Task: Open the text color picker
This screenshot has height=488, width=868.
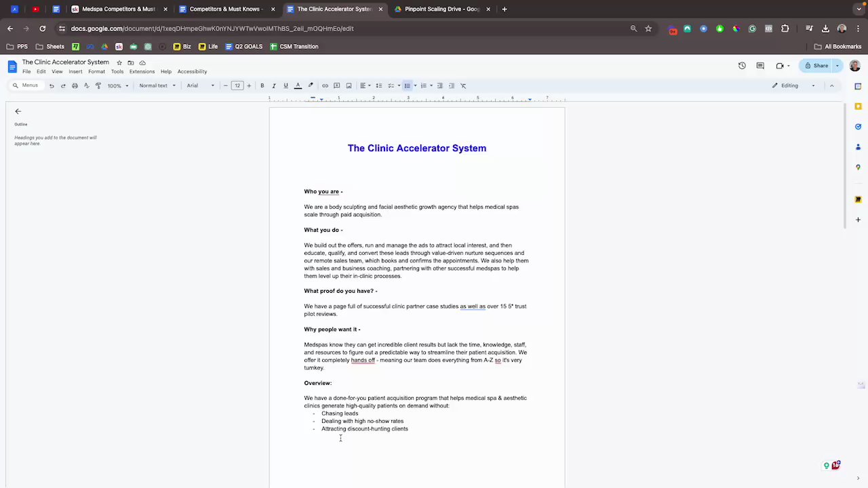Action: point(298,85)
